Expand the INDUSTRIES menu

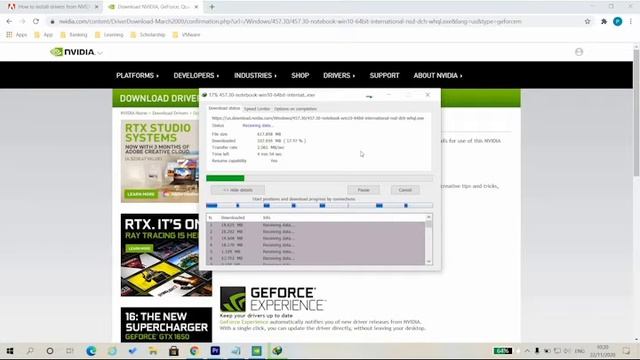(255, 76)
